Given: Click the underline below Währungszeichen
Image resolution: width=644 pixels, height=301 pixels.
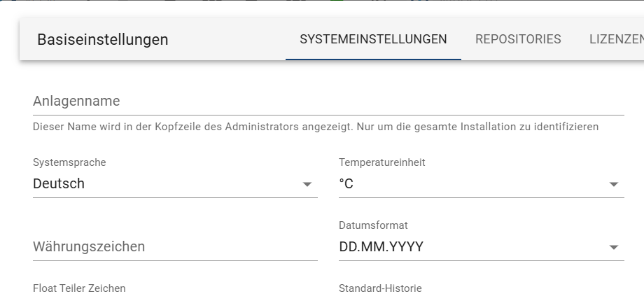Looking at the screenshot, I should tap(175, 260).
